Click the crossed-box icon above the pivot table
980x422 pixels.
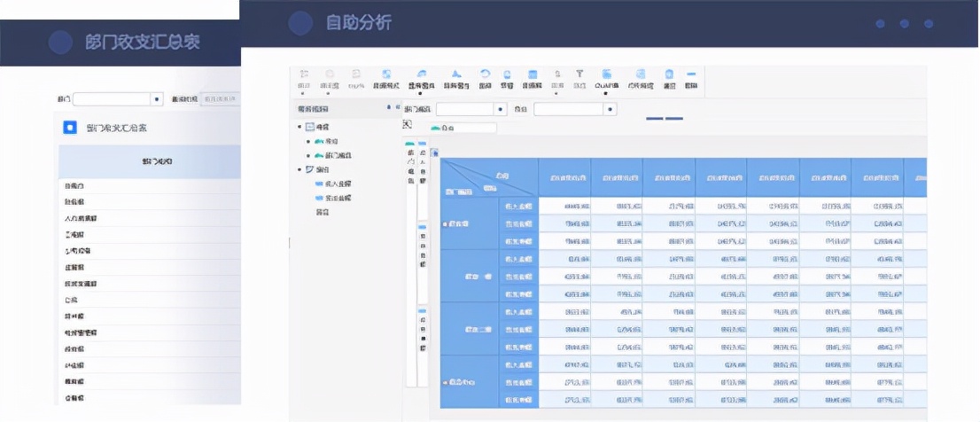coord(408,124)
